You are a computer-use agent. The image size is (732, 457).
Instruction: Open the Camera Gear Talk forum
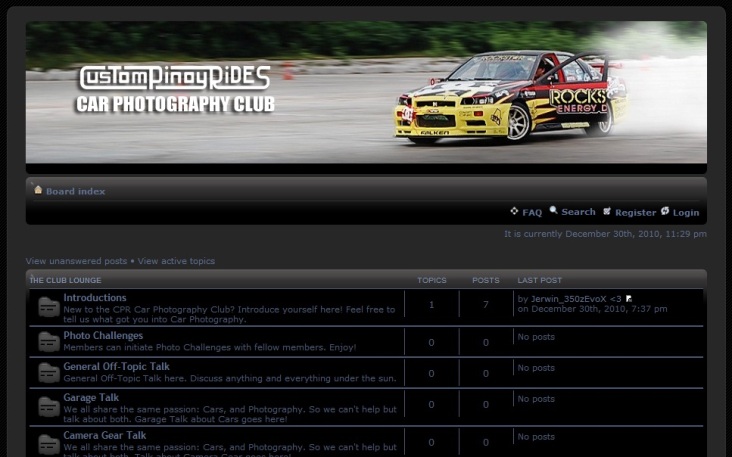105,436
